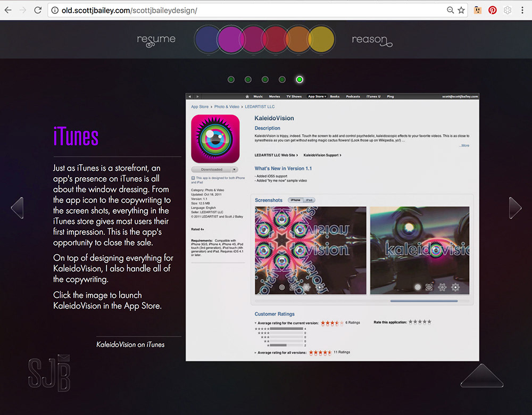The image size is (532, 415).
Task: Open the arrow next to Downloaded button
Action: tap(235, 169)
